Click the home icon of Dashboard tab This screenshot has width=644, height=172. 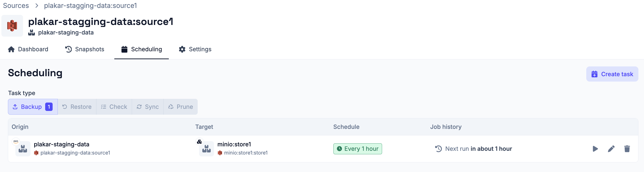coord(11,49)
